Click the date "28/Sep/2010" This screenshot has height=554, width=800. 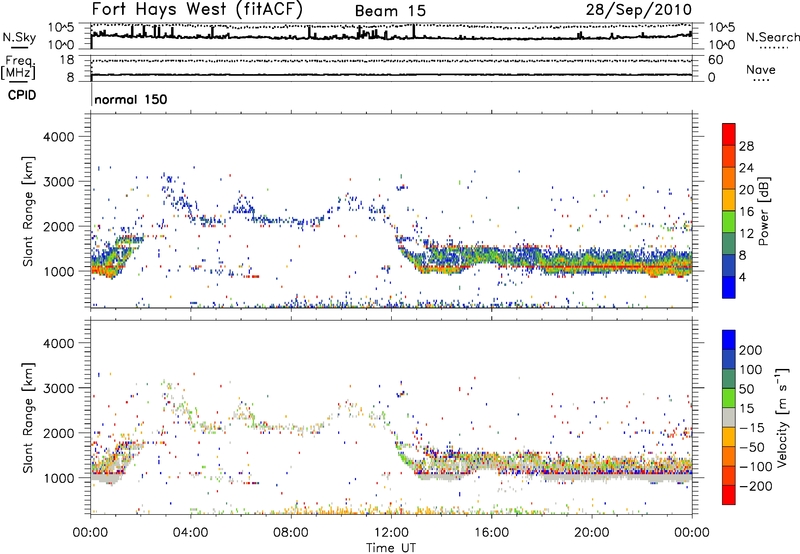pos(639,10)
